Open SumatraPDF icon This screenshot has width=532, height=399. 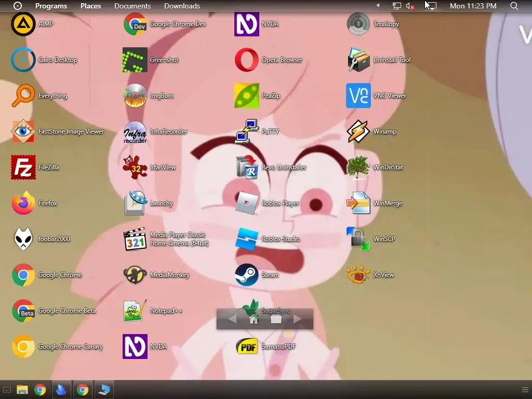(247, 347)
